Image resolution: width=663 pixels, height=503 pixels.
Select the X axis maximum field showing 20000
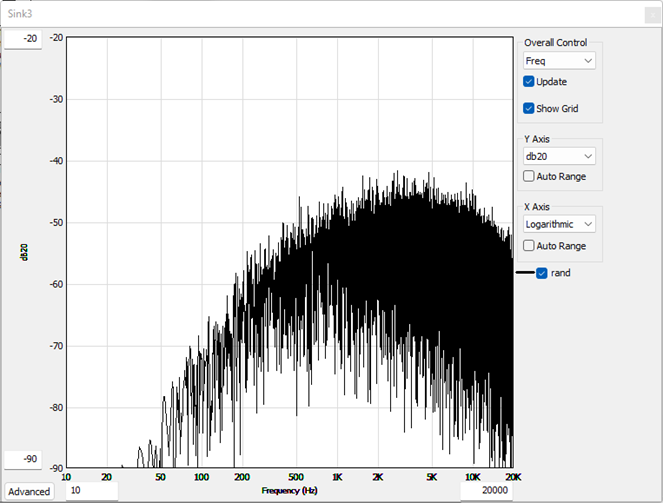tap(485, 491)
